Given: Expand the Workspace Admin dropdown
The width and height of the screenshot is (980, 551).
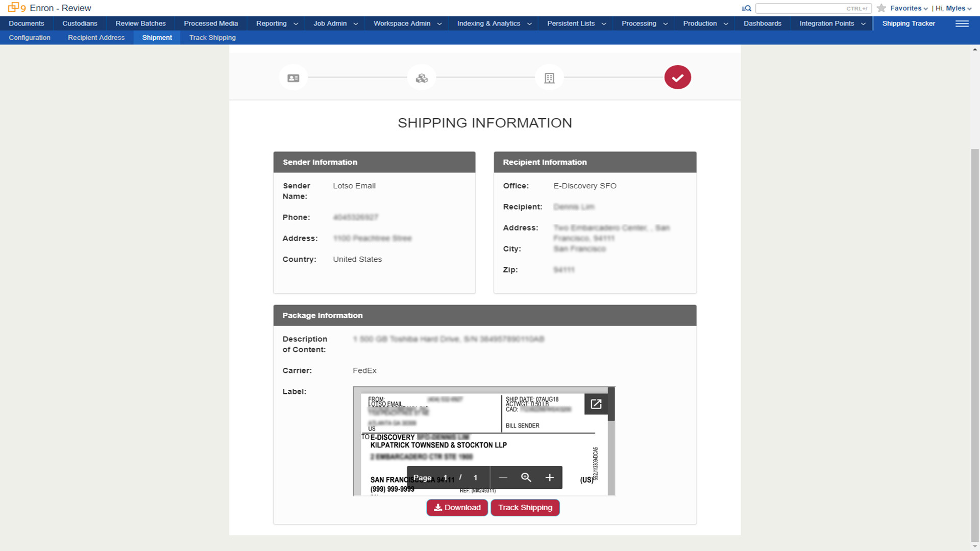Looking at the screenshot, I should point(407,23).
